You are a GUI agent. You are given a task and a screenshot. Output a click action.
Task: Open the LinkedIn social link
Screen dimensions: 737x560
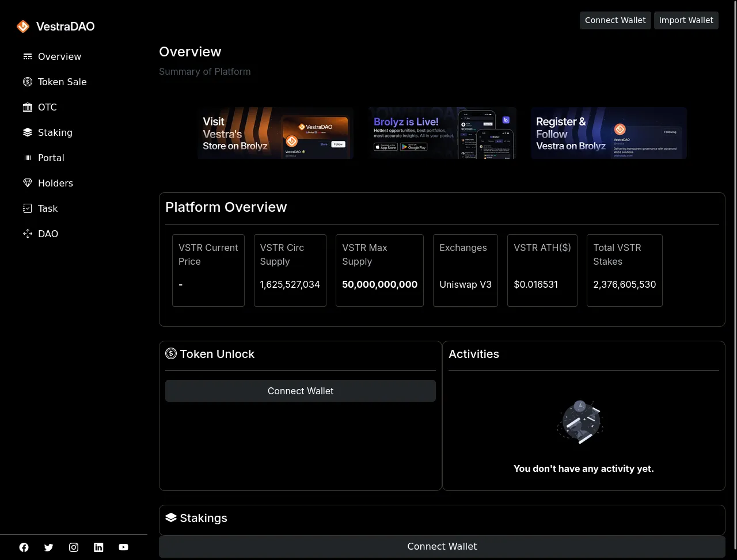click(x=98, y=547)
